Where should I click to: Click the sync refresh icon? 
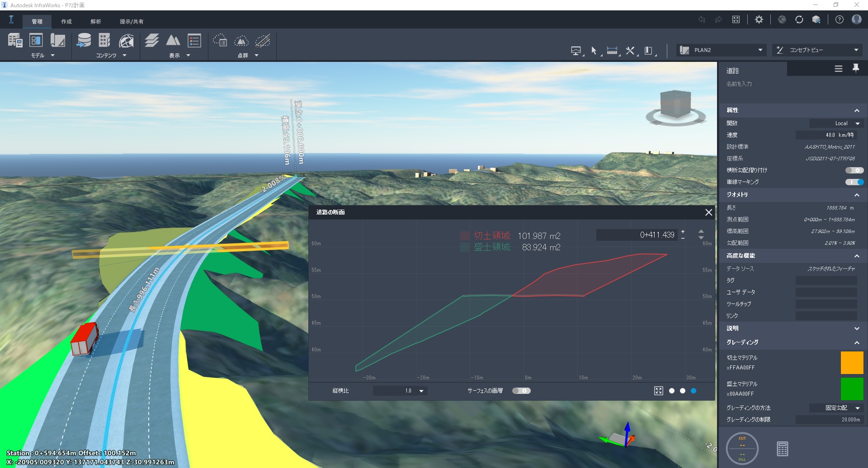click(x=799, y=19)
